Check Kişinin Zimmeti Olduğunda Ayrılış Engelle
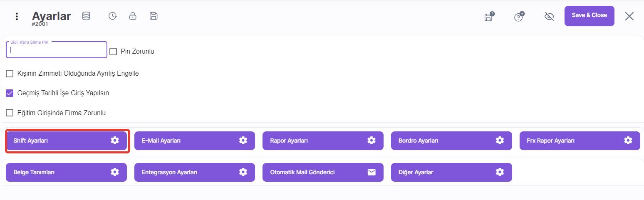The height and width of the screenshot is (200, 644). [x=10, y=74]
